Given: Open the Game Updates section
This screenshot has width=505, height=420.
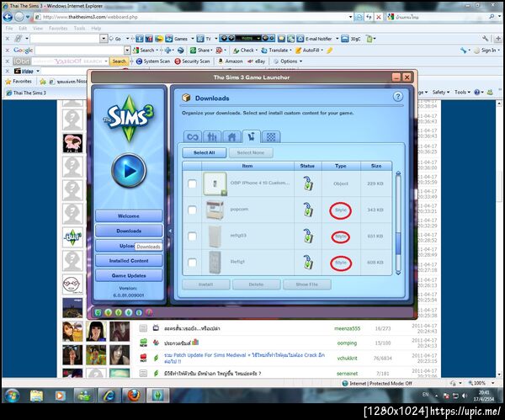Looking at the screenshot, I should (x=129, y=275).
